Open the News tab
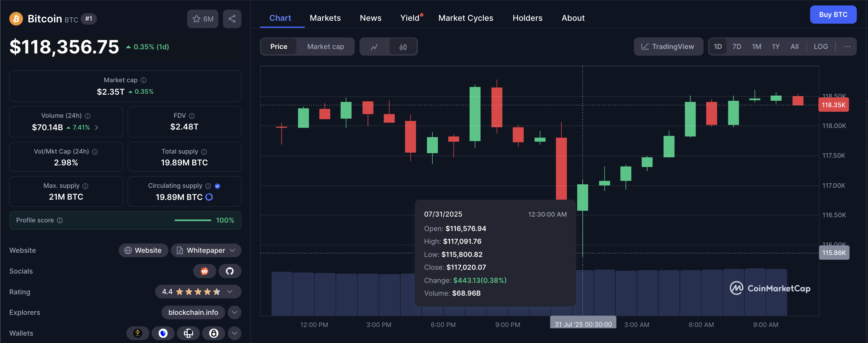This screenshot has width=868, height=343. coord(370,18)
